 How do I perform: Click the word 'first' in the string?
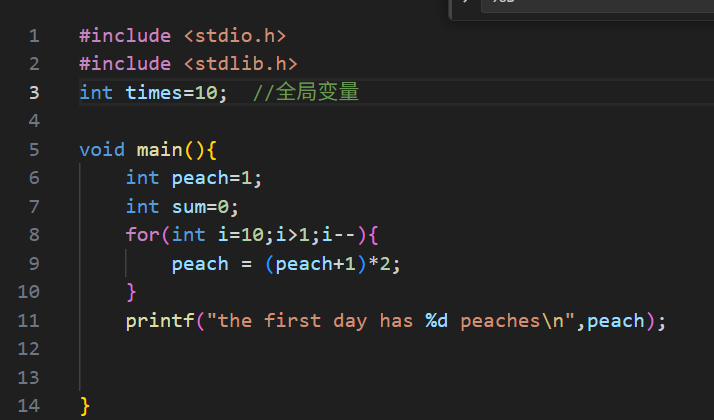[x=292, y=321]
